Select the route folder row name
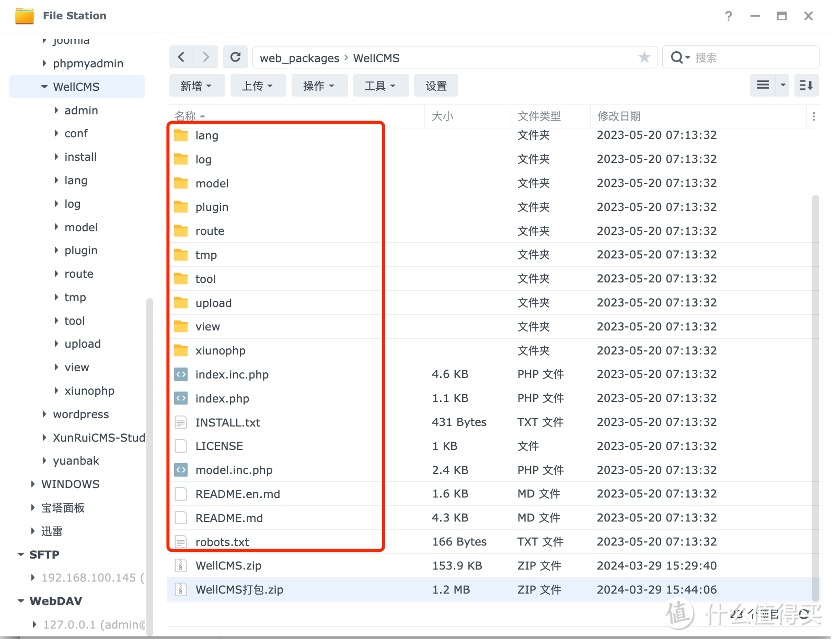 pos(210,231)
